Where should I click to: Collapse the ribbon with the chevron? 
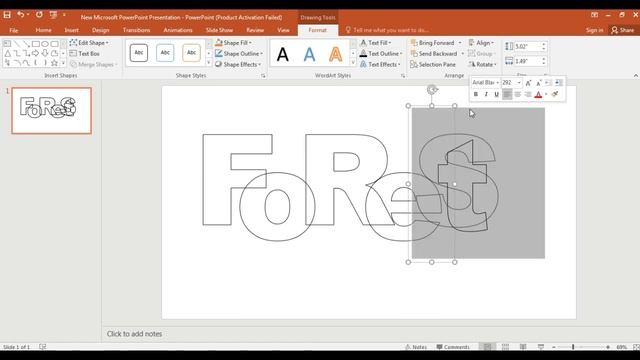coord(636,76)
